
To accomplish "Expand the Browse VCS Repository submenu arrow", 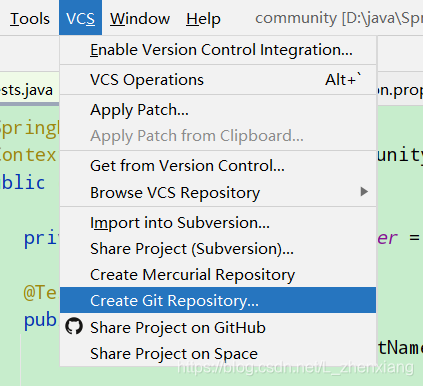I will point(364,192).
